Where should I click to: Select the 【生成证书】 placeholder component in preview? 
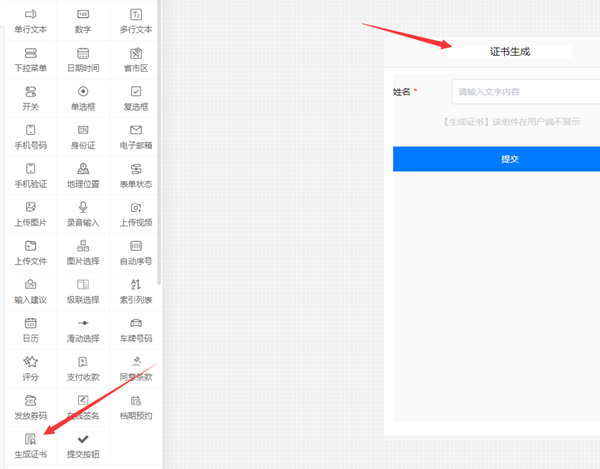[x=512, y=122]
